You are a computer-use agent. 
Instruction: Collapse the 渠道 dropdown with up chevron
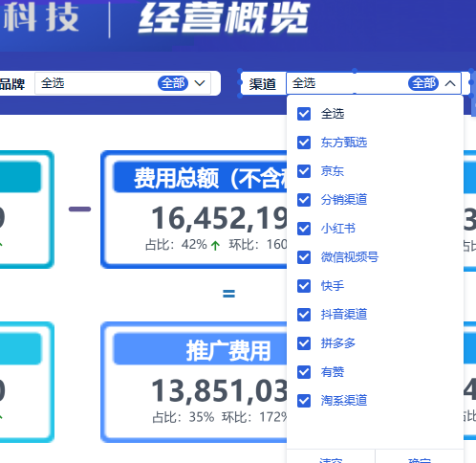[450, 83]
